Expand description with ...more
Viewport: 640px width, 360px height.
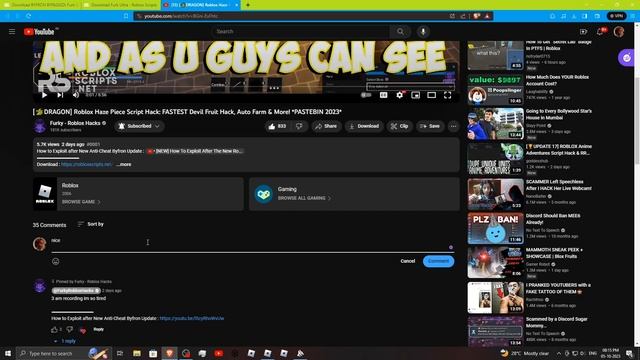click(x=124, y=164)
